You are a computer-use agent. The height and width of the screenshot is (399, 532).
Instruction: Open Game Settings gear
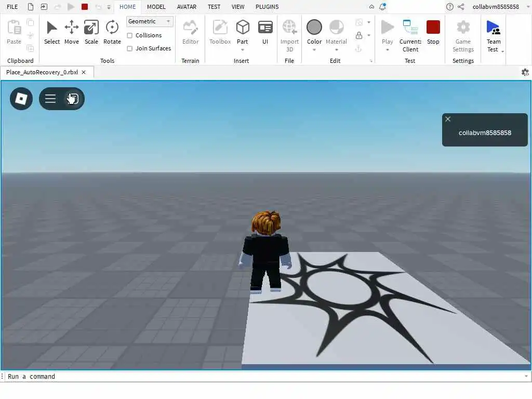(463, 28)
